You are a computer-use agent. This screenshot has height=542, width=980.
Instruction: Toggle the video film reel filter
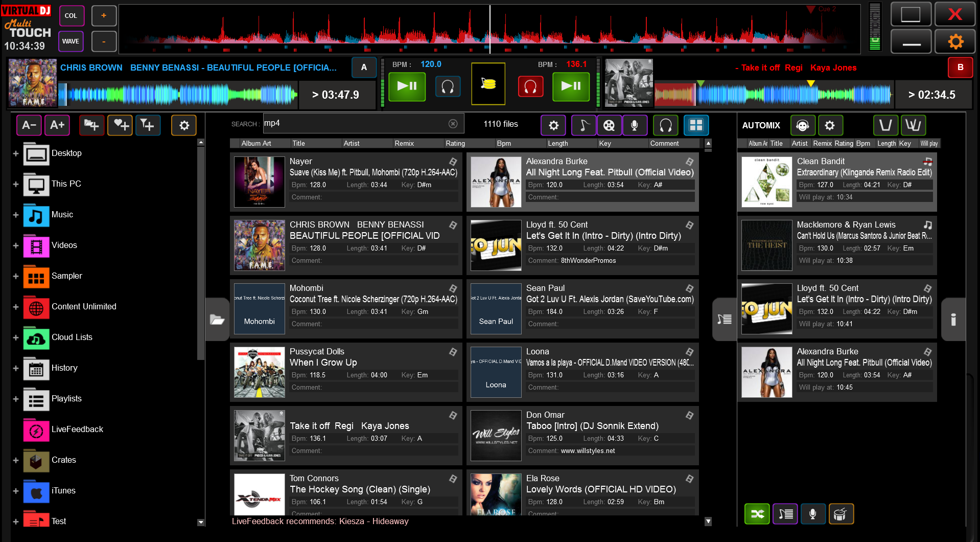coord(609,125)
